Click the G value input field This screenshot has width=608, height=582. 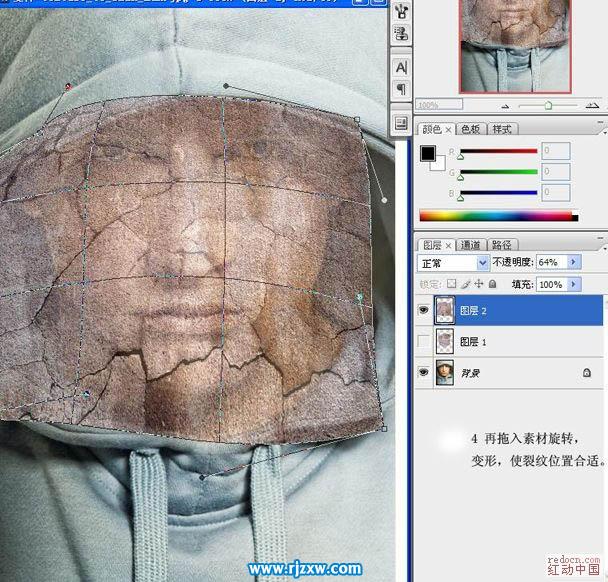tap(556, 172)
